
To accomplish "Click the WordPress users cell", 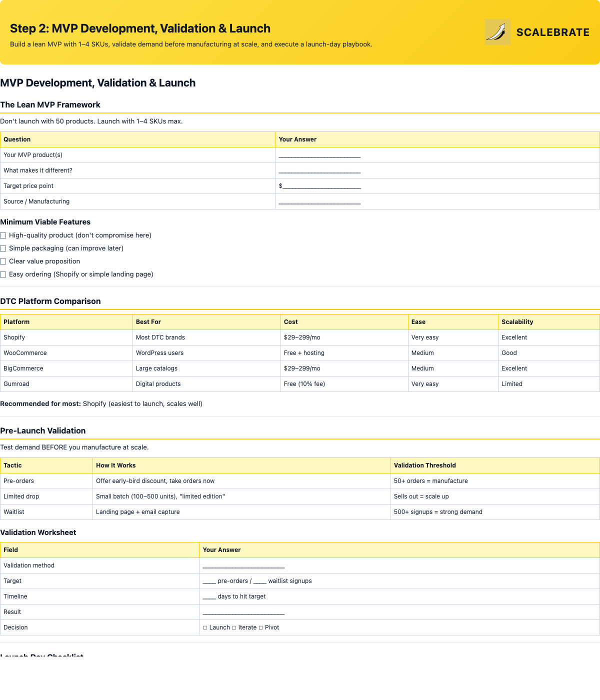I will (x=206, y=353).
